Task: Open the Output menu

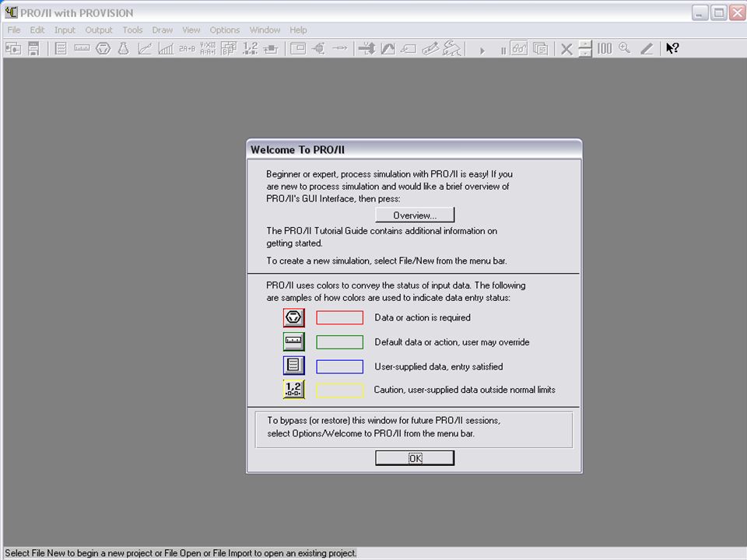Action: pos(99,30)
